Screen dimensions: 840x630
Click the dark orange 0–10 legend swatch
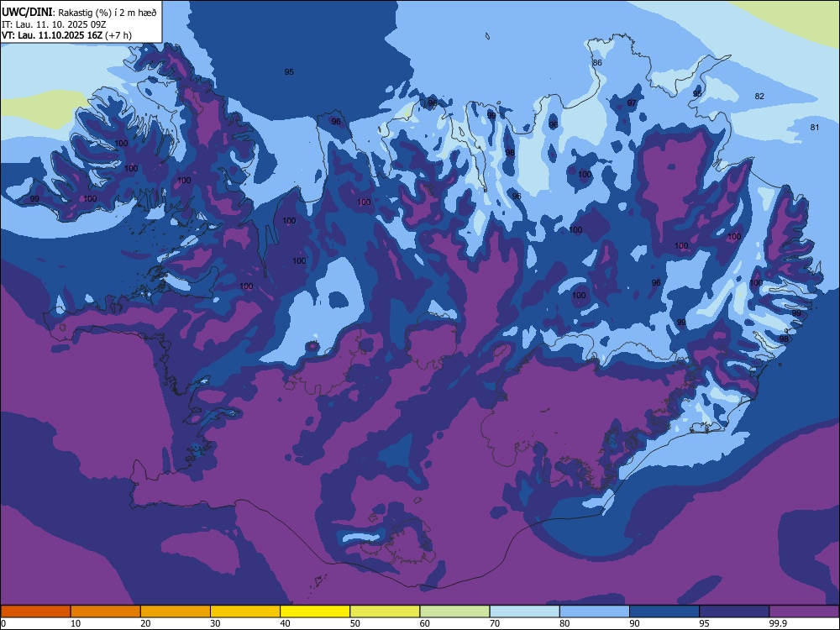click(x=35, y=612)
